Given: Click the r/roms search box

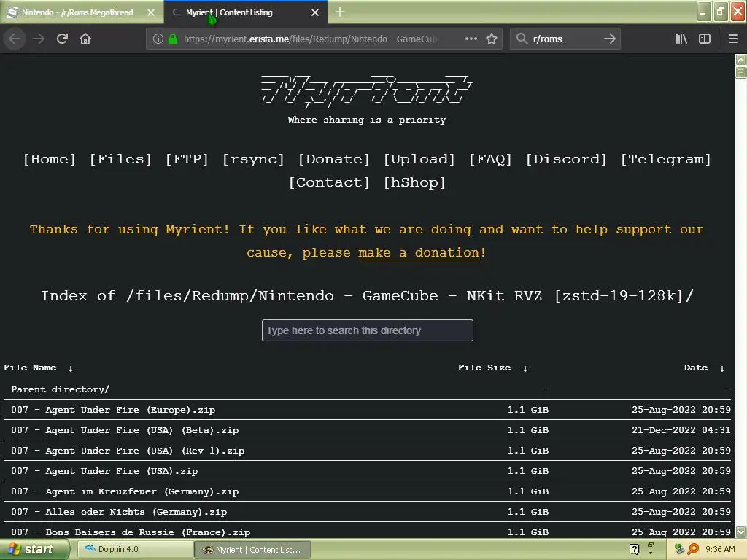Looking at the screenshot, I should coord(565,39).
